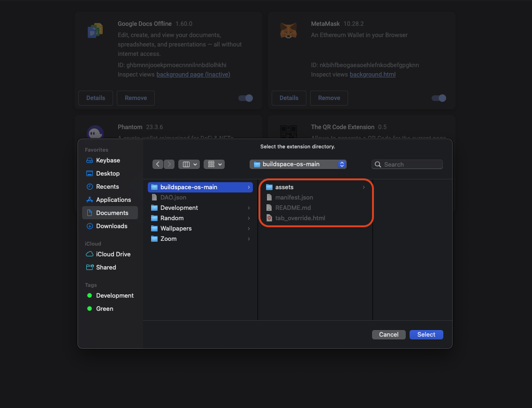Click the magnifier icon in Search field

click(378, 164)
